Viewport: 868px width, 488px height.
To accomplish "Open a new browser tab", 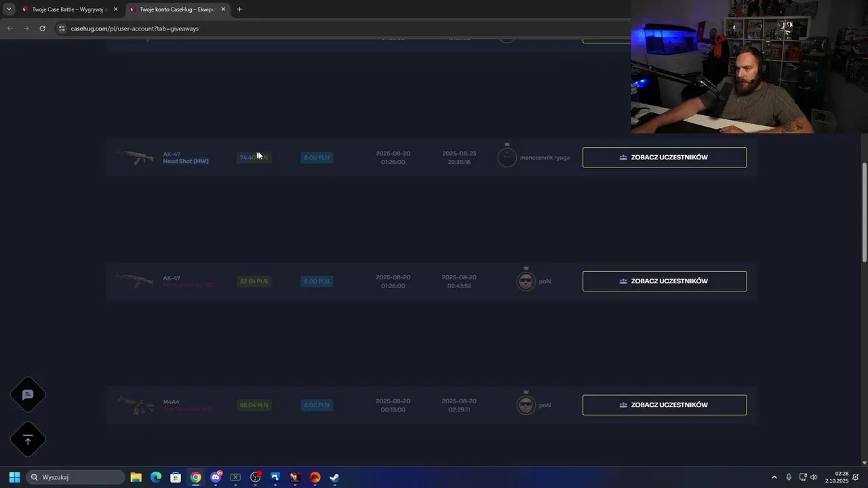I will (x=239, y=9).
